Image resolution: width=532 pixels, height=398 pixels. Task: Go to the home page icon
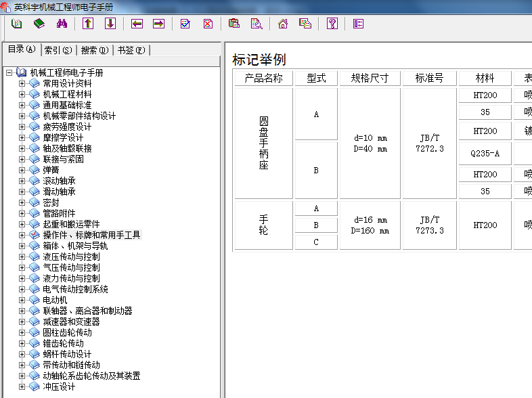click(x=283, y=24)
